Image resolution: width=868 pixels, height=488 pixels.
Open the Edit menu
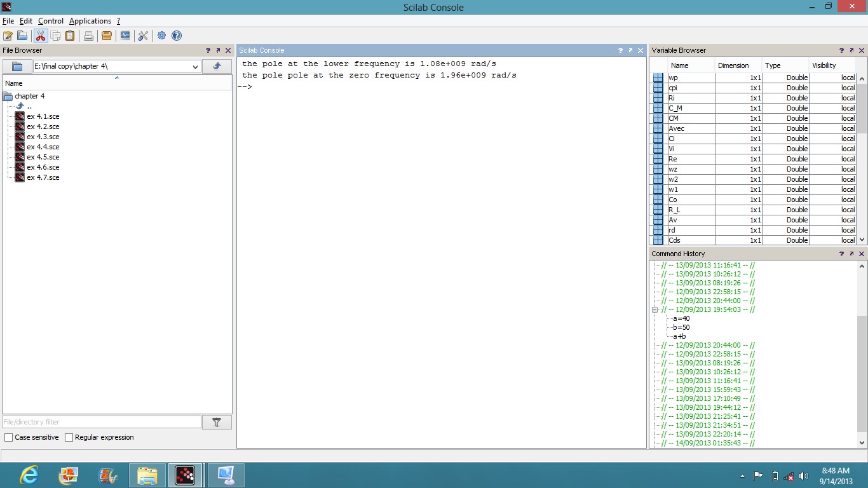tap(26, 21)
